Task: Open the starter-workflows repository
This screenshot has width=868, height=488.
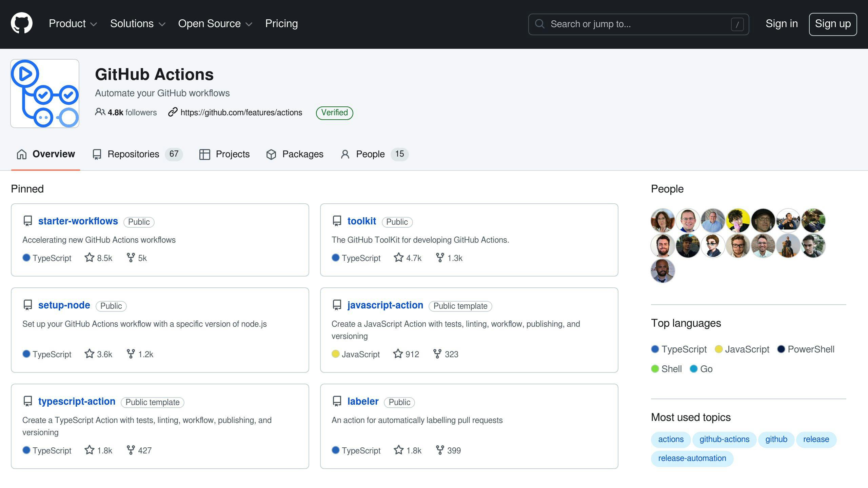Action: pyautogui.click(x=78, y=221)
